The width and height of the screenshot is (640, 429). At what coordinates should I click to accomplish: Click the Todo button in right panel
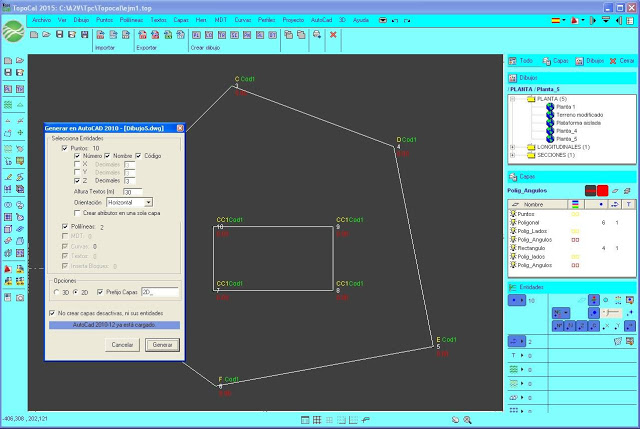pyautogui.click(x=521, y=61)
